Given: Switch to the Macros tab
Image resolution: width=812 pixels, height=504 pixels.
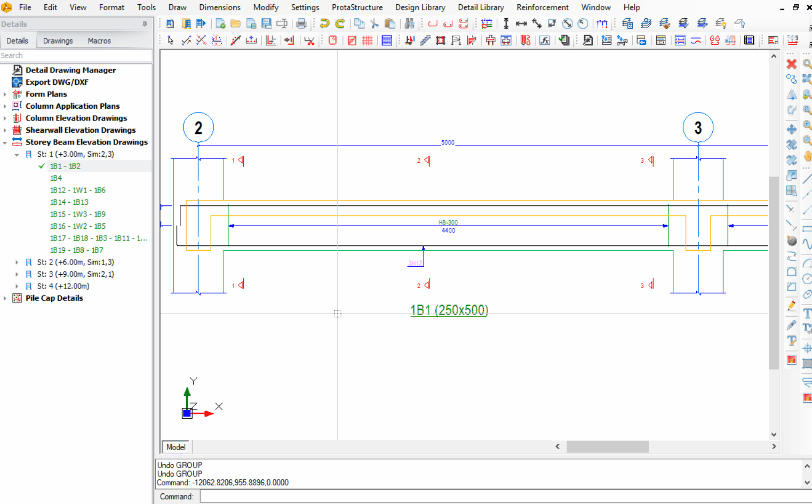Looking at the screenshot, I should pyautogui.click(x=99, y=41).
